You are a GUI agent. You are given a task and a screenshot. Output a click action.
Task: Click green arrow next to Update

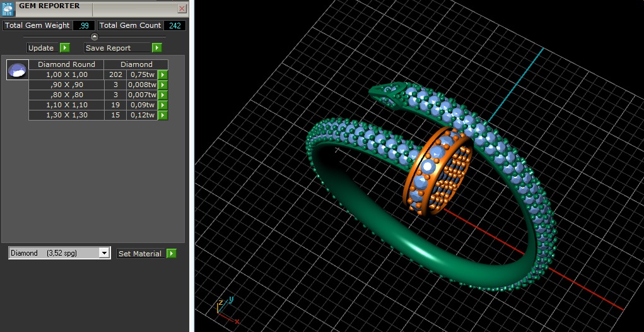[65, 48]
